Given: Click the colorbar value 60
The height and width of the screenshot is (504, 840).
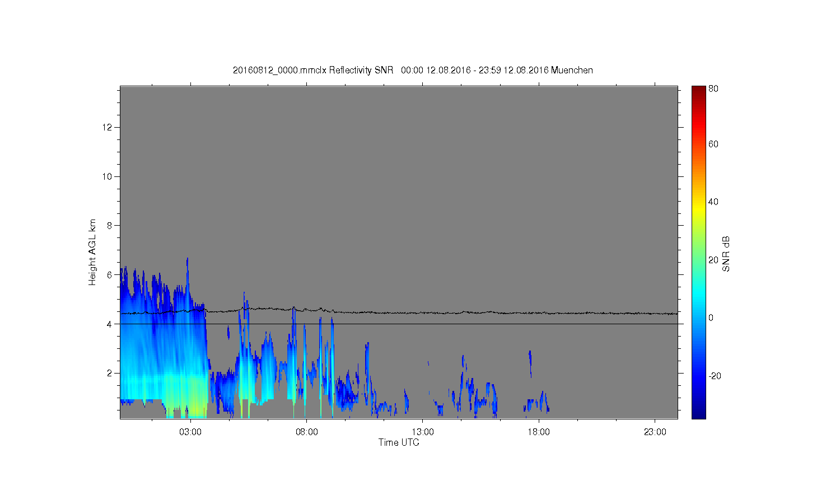Looking at the screenshot, I should point(713,144).
